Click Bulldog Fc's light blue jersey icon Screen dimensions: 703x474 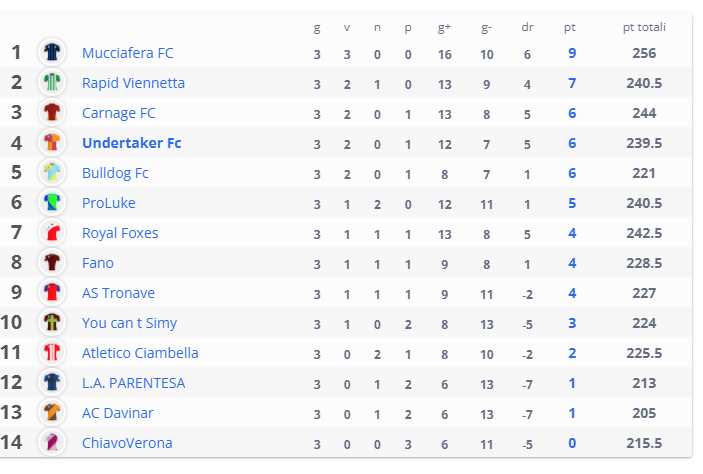click(52, 172)
